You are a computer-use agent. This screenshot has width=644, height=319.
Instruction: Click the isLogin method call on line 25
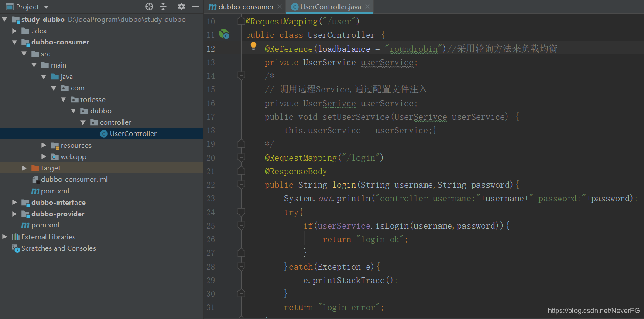pos(392,226)
